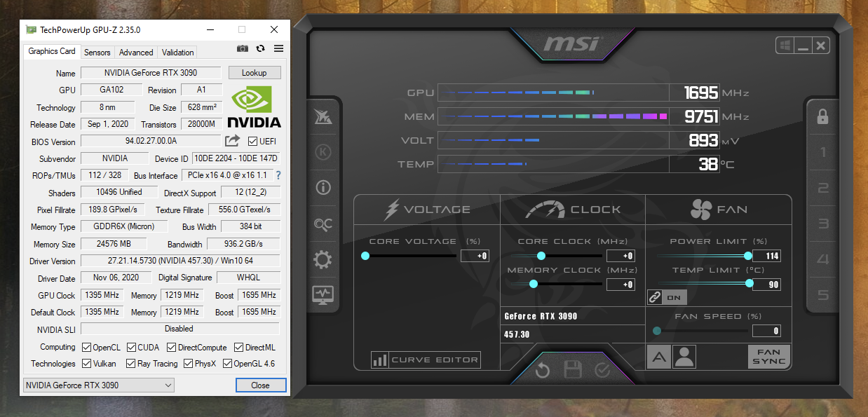Open the GPU-Z hamburger menu
Image resolution: width=868 pixels, height=417 pixels.
coord(279,48)
